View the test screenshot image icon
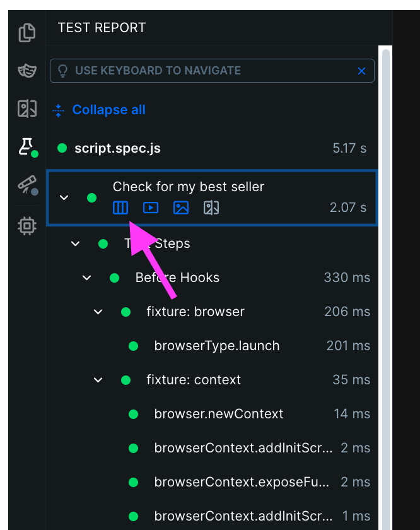The width and height of the screenshot is (420, 530). (x=181, y=208)
